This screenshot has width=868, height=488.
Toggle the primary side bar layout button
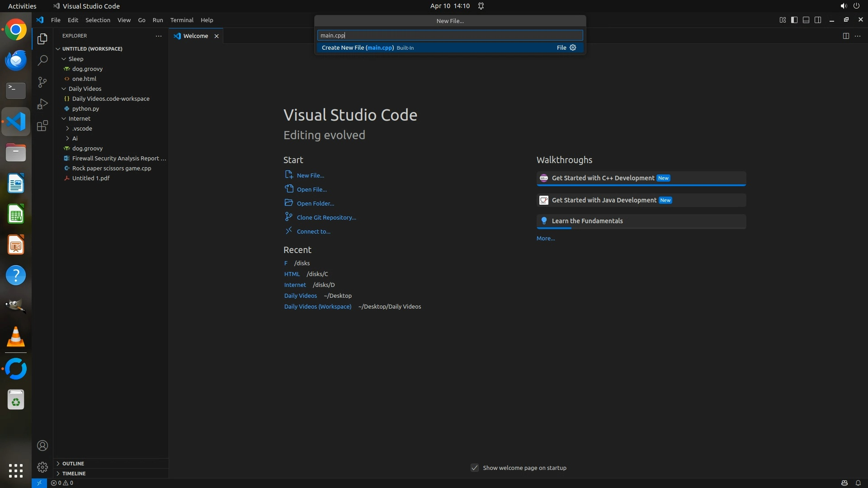[794, 20]
